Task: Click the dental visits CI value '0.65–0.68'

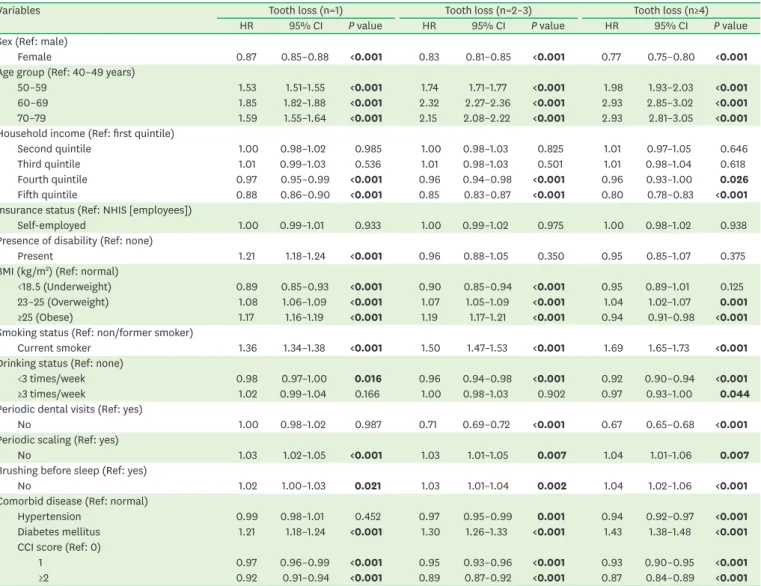Action: pos(670,424)
